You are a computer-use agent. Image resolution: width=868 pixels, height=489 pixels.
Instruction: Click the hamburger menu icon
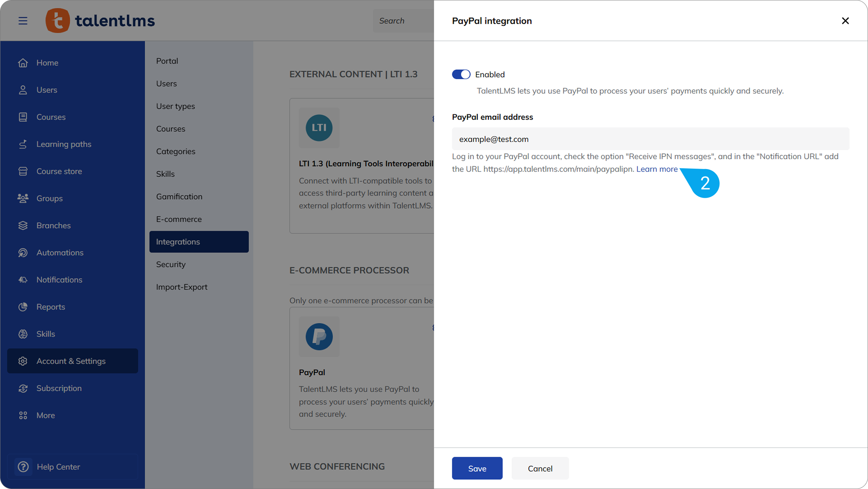[x=23, y=21]
